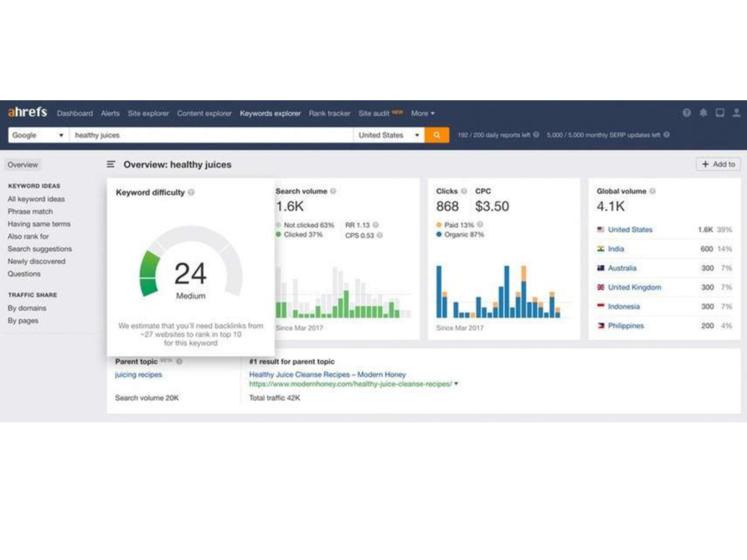Click the Philippines flag icon
Viewport: 747px width, 560px height.
pyautogui.click(x=601, y=326)
